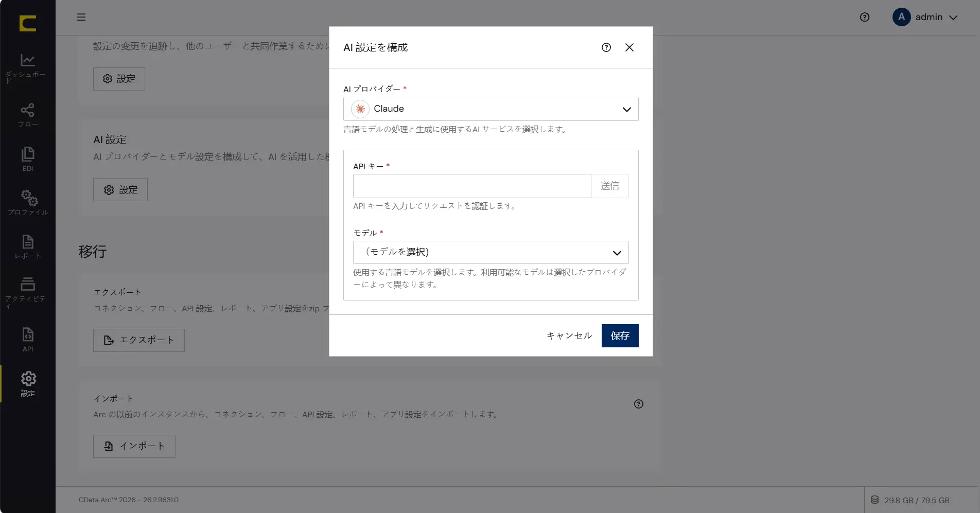Viewport: 980px width, 513px height.
Task: Click the 設定 button under AI 設定
Action: 120,190
